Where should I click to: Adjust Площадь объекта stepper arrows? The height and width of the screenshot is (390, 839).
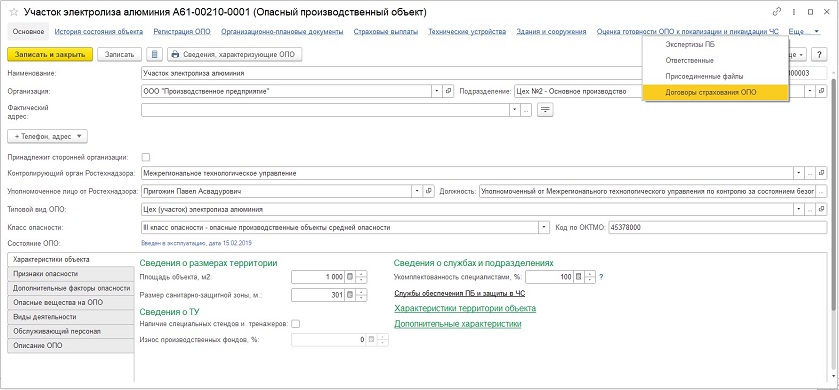[362, 277]
